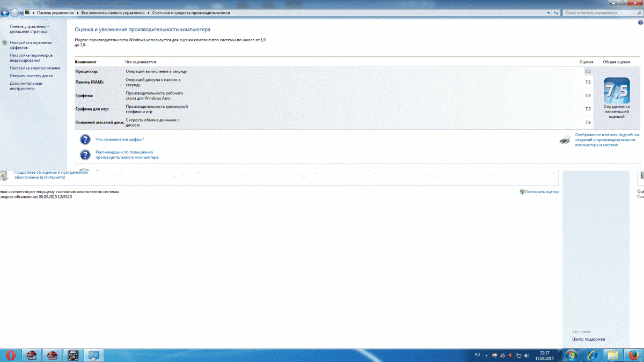
Task: Click the refresh button beside address bar
Action: click(x=556, y=12)
